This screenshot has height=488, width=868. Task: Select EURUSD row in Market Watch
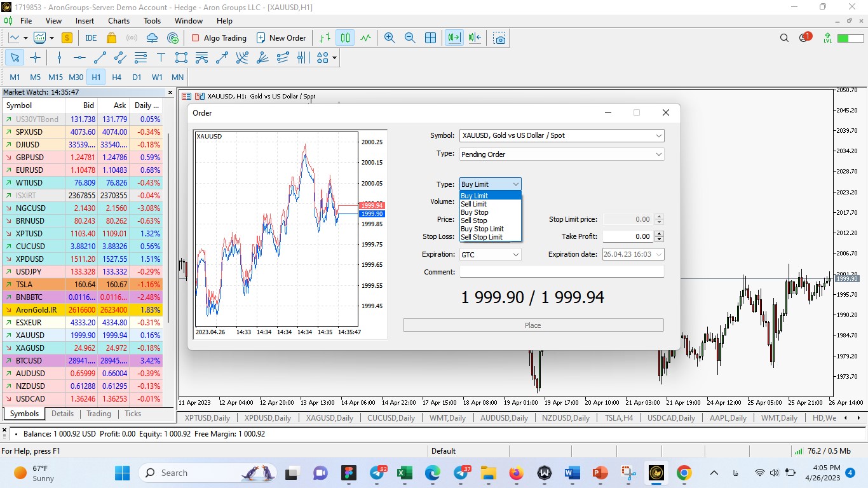click(x=83, y=170)
